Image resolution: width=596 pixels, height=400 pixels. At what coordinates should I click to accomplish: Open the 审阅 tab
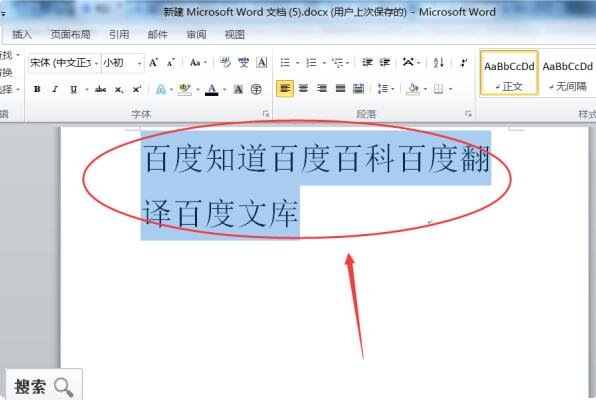click(197, 35)
